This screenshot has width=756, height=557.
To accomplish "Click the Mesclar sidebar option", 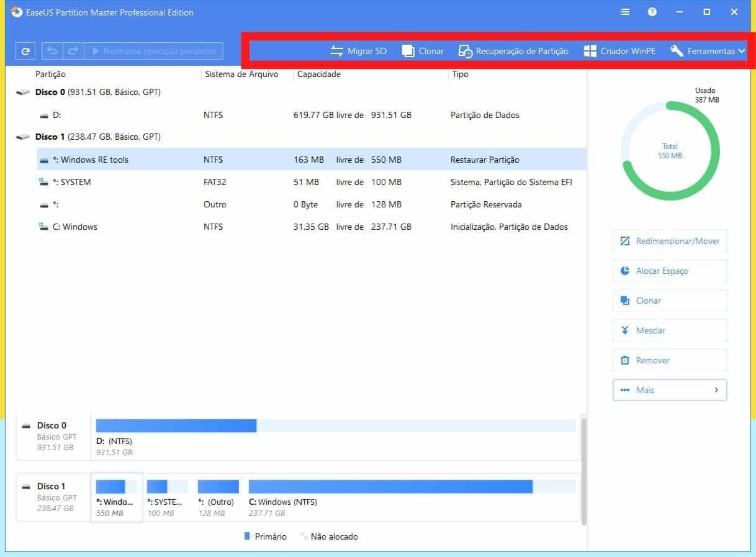I will 669,330.
